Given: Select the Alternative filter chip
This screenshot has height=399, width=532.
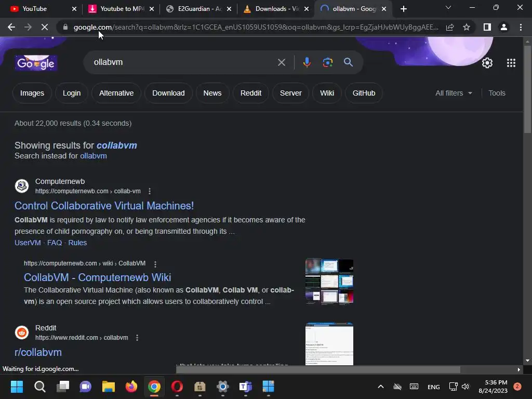Looking at the screenshot, I should (x=116, y=93).
